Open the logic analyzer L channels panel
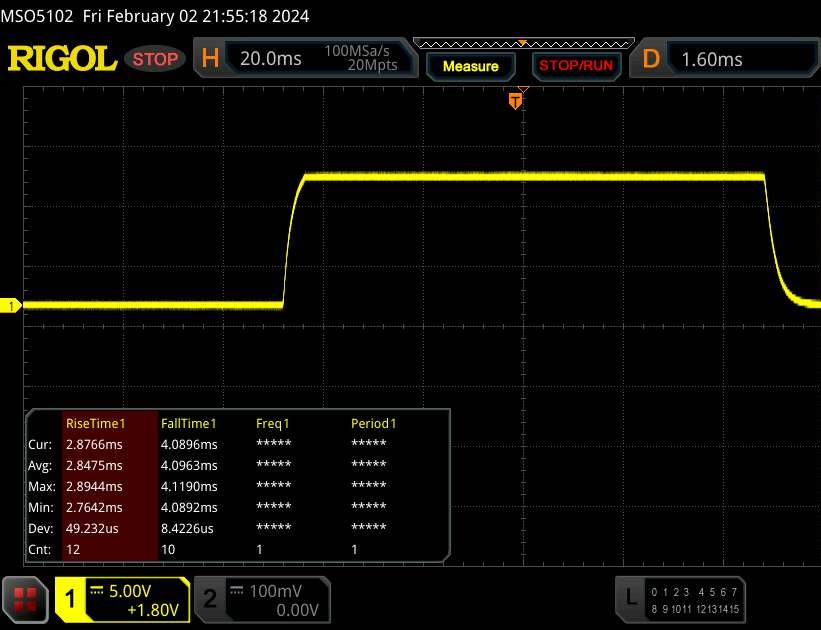821x630 pixels. pos(680,600)
